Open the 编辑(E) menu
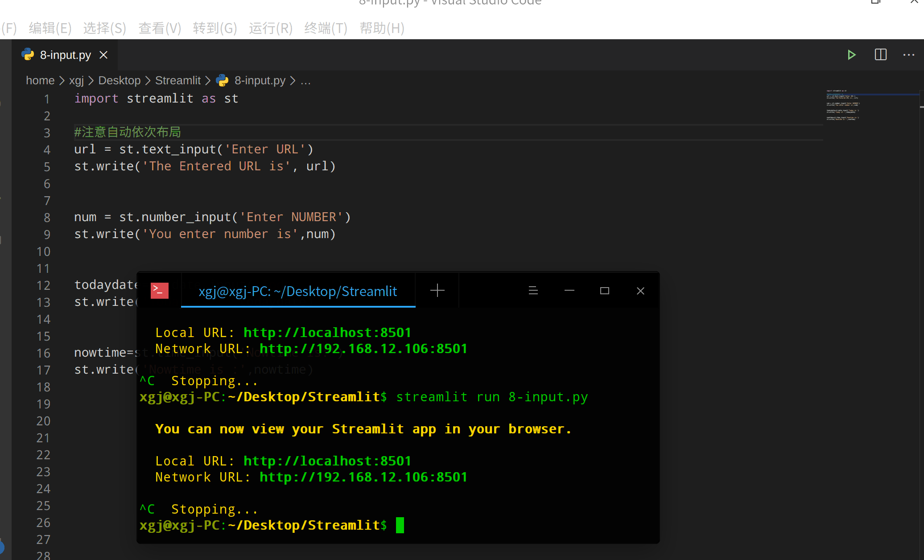This screenshot has width=924, height=560. pos(50,29)
